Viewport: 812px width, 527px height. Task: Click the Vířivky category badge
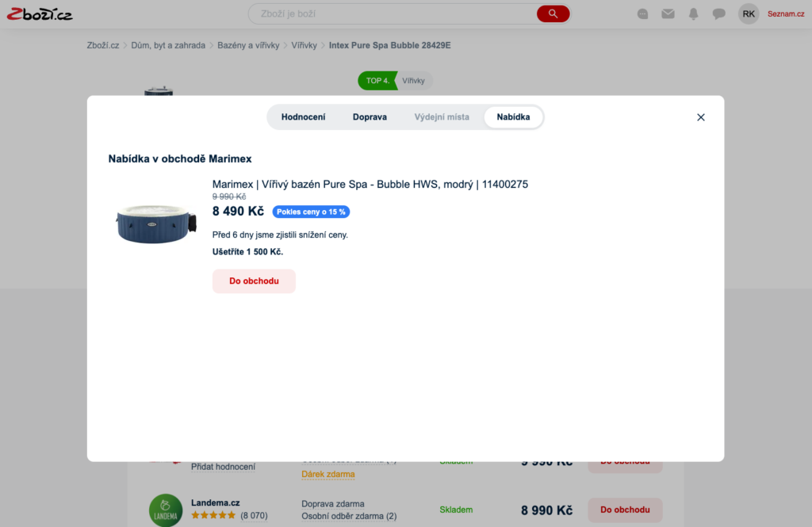point(414,81)
